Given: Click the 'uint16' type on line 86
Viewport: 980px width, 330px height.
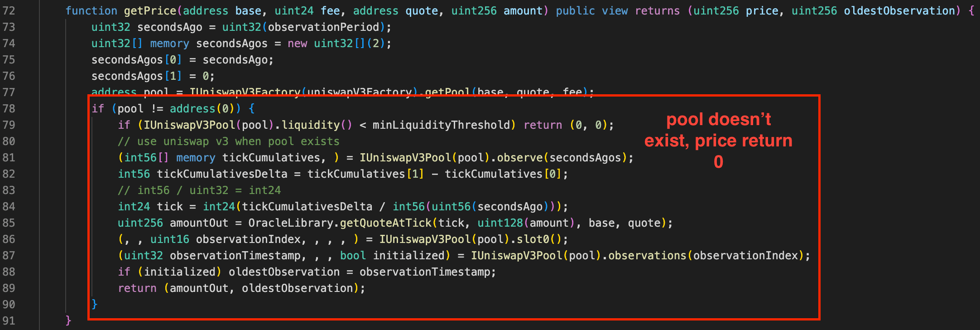Looking at the screenshot, I should click(170, 239).
